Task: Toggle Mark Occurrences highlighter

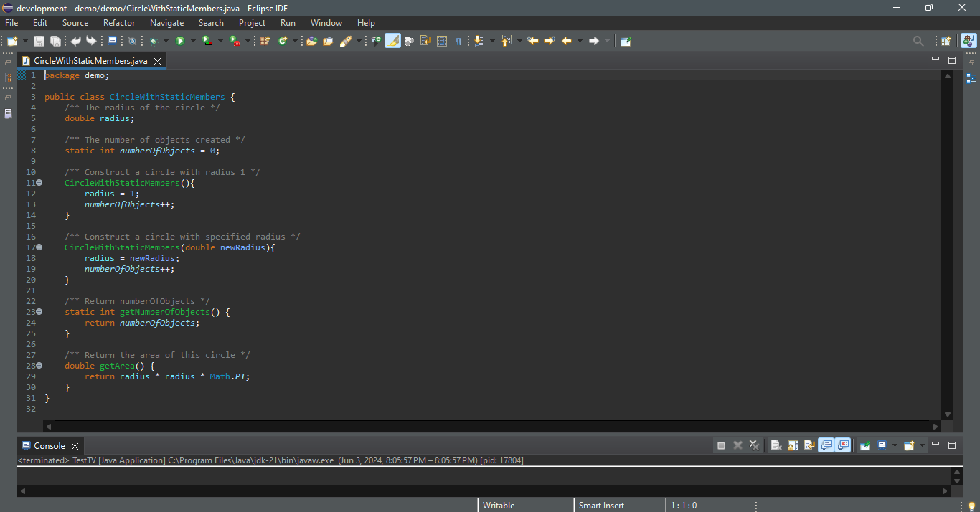Action: click(x=392, y=41)
